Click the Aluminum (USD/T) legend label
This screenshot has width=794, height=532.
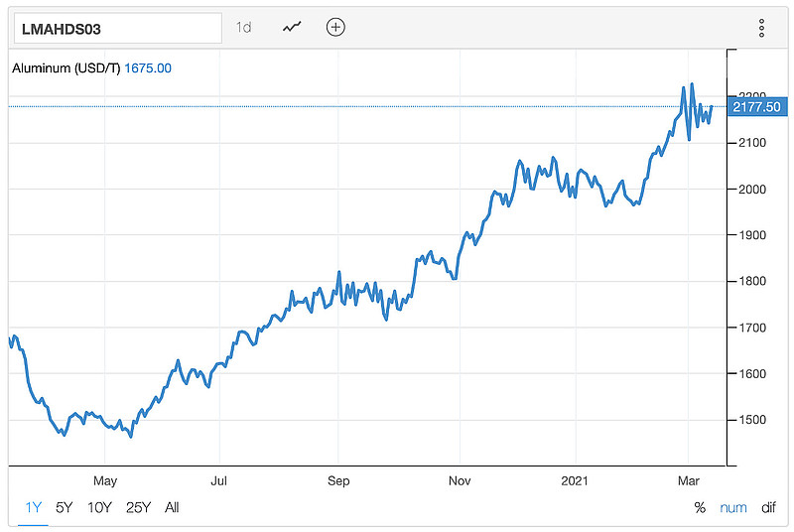tap(66, 68)
